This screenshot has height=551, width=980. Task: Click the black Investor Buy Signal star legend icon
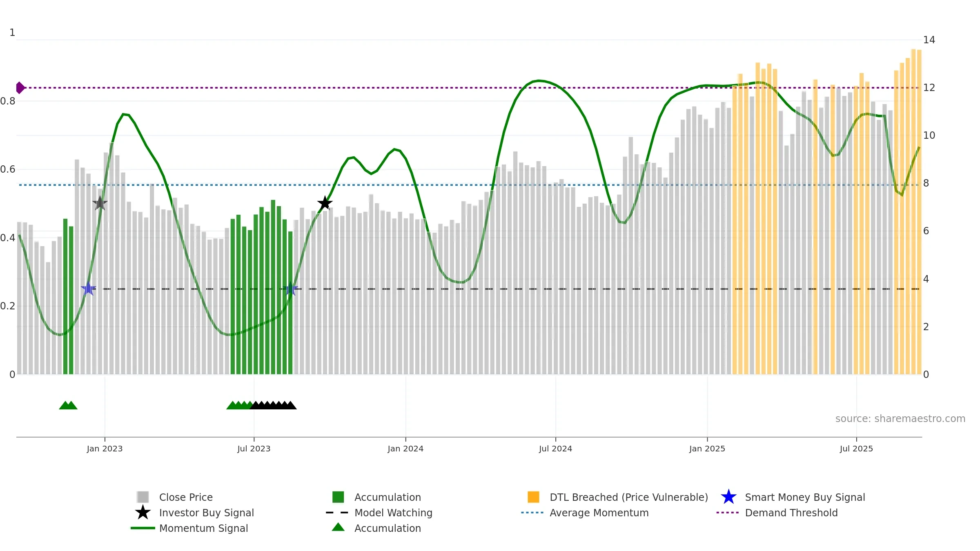click(143, 513)
